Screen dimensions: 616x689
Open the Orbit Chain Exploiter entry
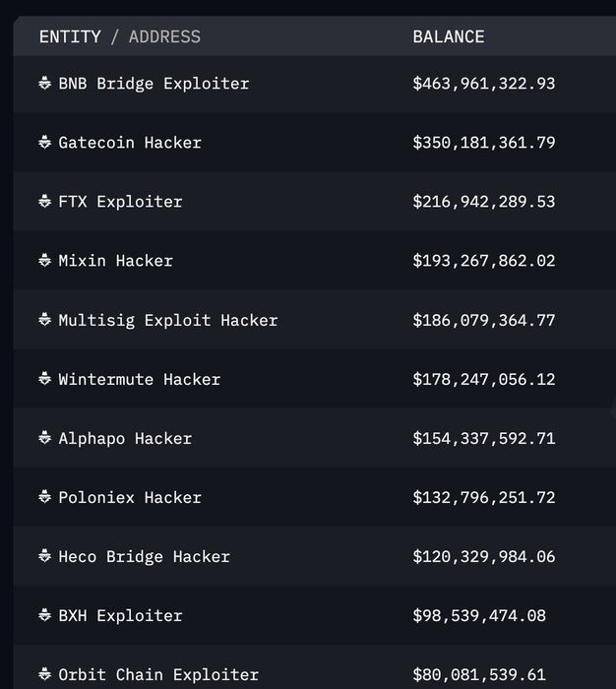tap(158, 675)
